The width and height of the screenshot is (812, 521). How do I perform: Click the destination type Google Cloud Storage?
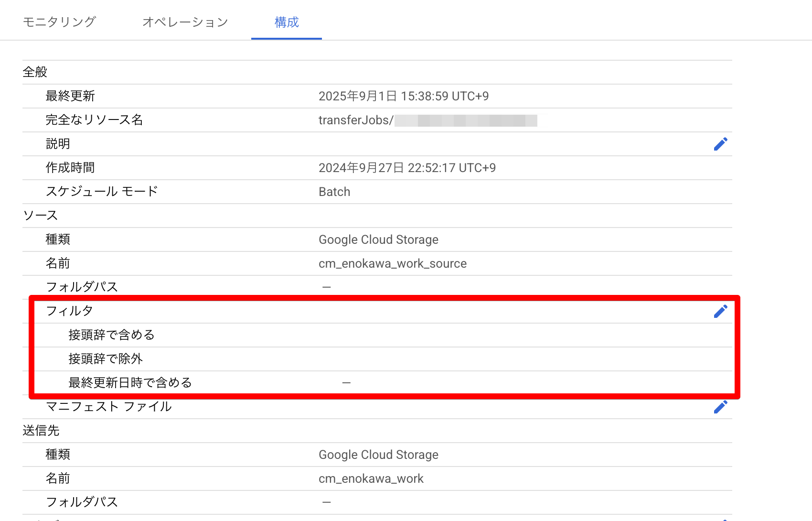click(378, 455)
